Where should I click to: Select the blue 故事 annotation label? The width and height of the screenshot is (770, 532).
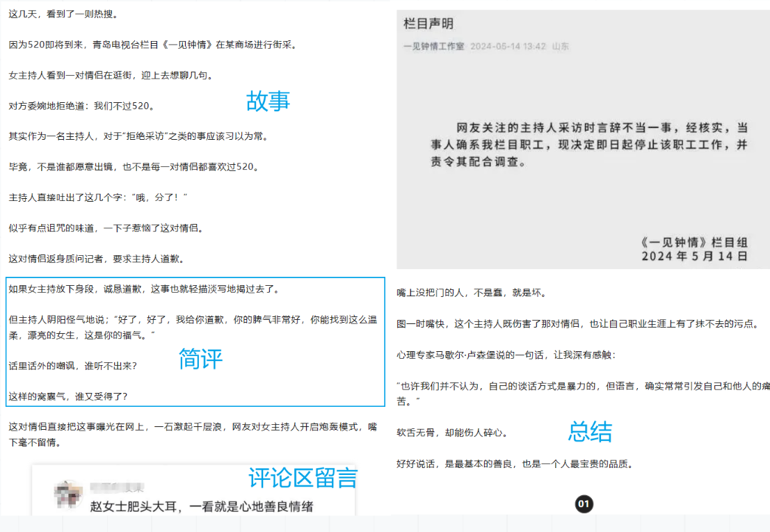(x=268, y=102)
